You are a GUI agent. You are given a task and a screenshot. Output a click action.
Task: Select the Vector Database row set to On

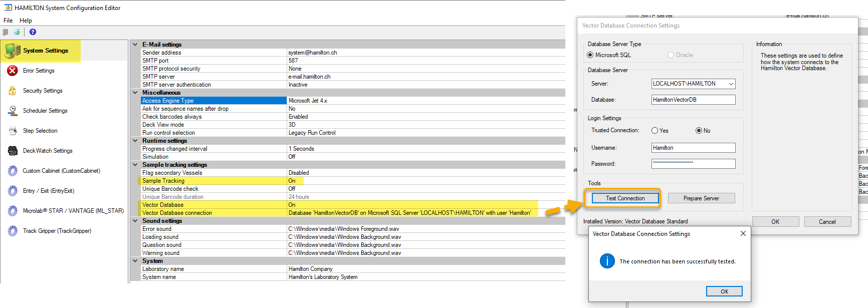coord(353,205)
